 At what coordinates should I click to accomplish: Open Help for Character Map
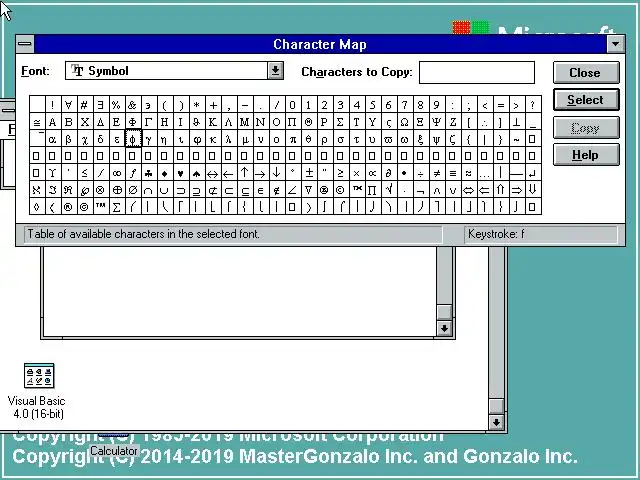[586, 155]
